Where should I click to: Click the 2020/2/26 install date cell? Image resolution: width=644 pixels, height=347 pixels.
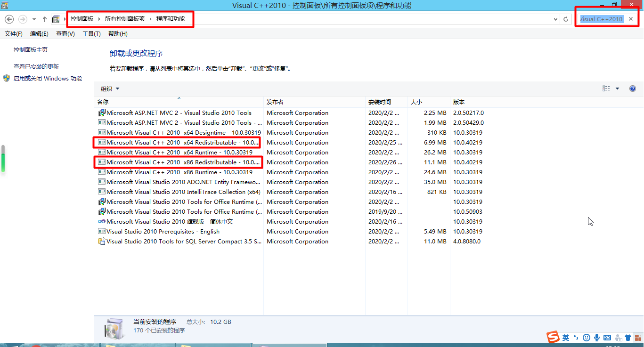coord(385,162)
